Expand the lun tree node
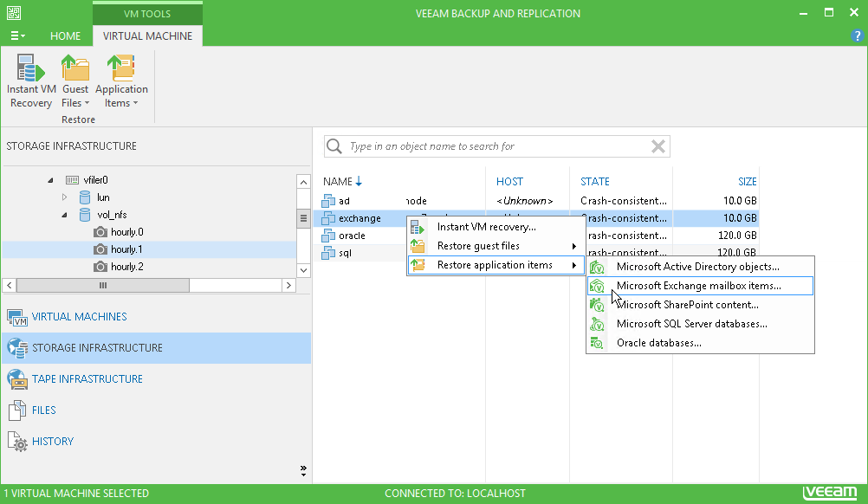The height and width of the screenshot is (504, 868). click(64, 197)
